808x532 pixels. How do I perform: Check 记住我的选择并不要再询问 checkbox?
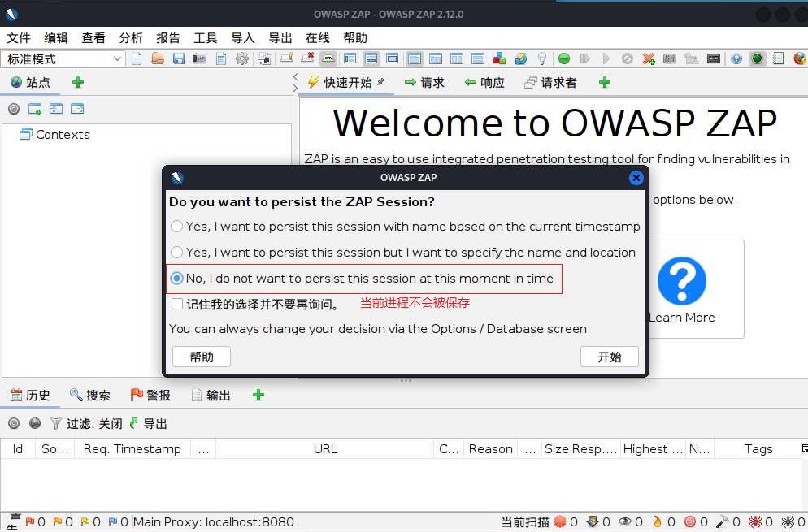(176, 304)
